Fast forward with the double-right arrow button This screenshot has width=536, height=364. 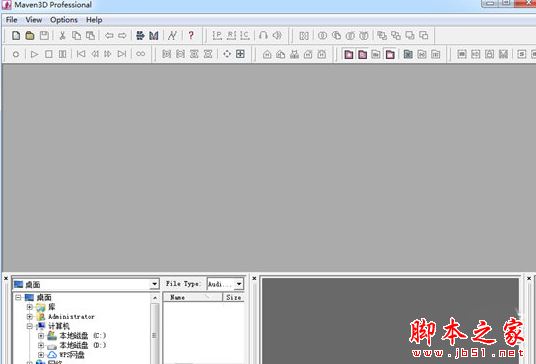[108, 54]
